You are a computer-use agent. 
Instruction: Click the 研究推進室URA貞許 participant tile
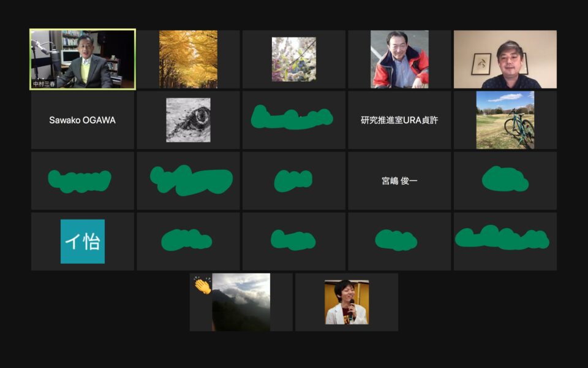(399, 120)
